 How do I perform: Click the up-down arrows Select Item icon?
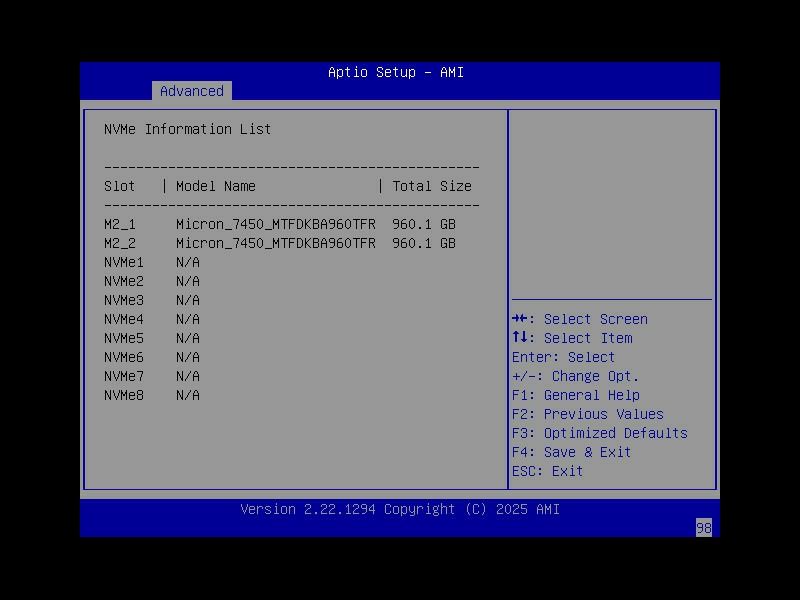520,337
